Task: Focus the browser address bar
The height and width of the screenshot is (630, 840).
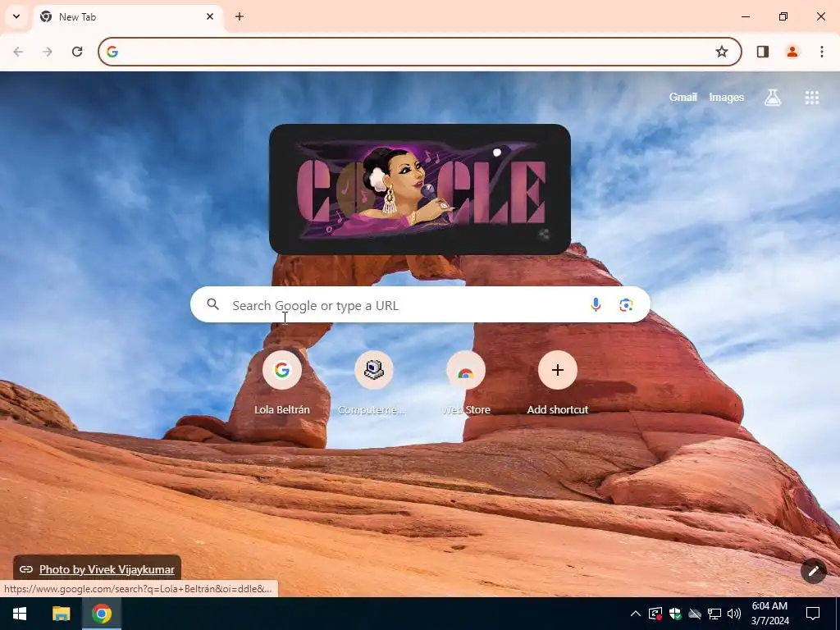Action: (x=419, y=52)
